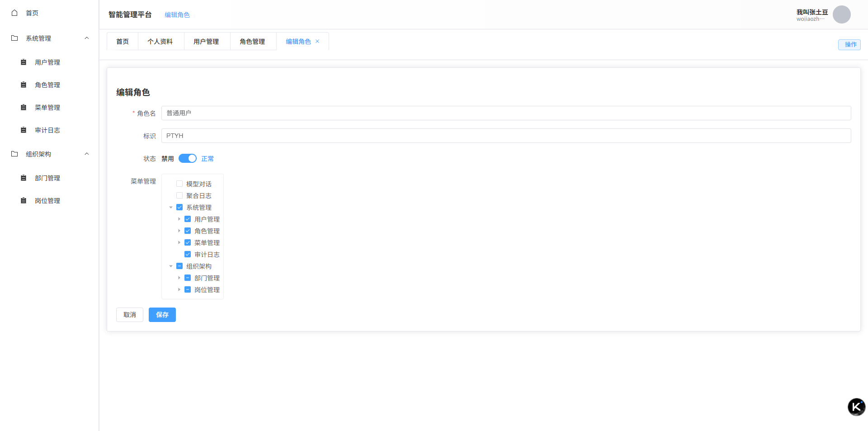The image size is (868, 431).
Task: Click the username 我叫张土豆
Action: tap(812, 12)
